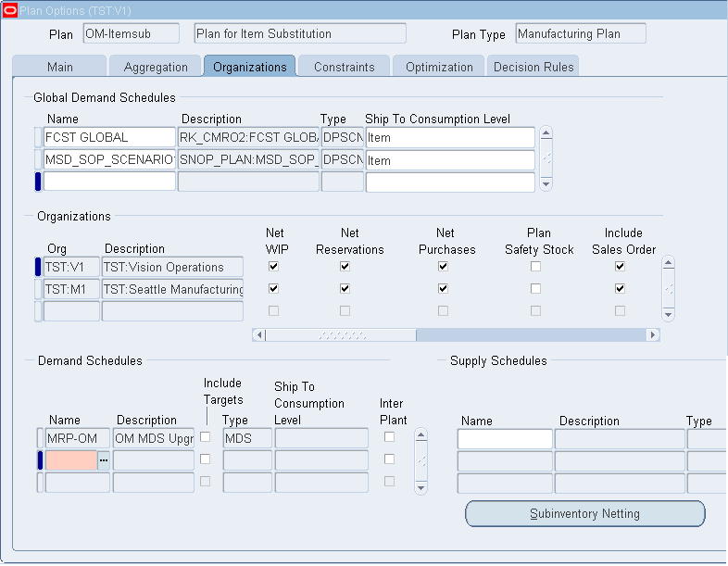Click the highlighted empty Demand Schedule name field
Image resolution: width=728 pixels, height=566 pixels.
[x=71, y=460]
